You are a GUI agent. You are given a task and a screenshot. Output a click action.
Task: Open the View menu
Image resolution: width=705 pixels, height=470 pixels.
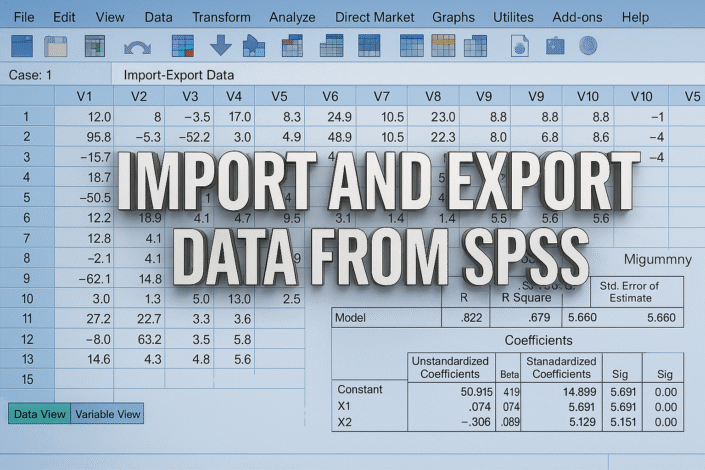click(x=110, y=17)
